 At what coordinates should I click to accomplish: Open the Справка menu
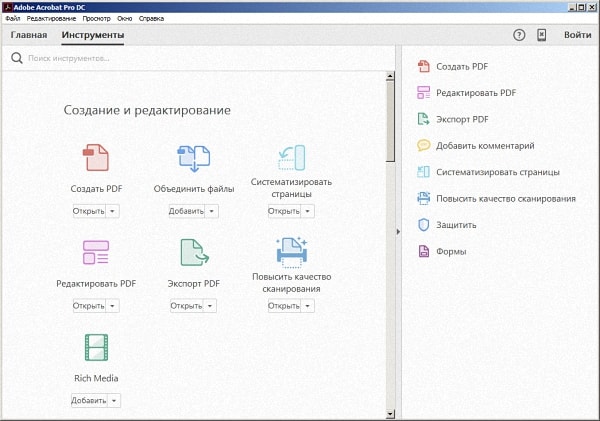point(152,19)
